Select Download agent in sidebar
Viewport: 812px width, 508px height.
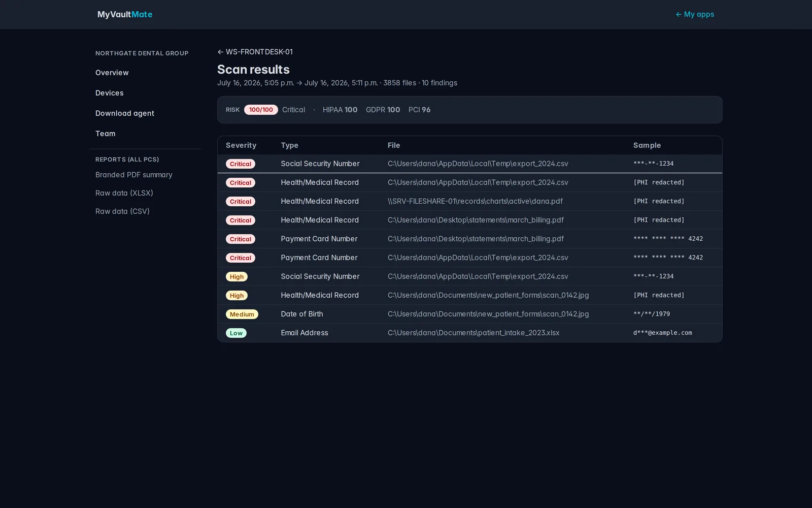click(x=125, y=113)
